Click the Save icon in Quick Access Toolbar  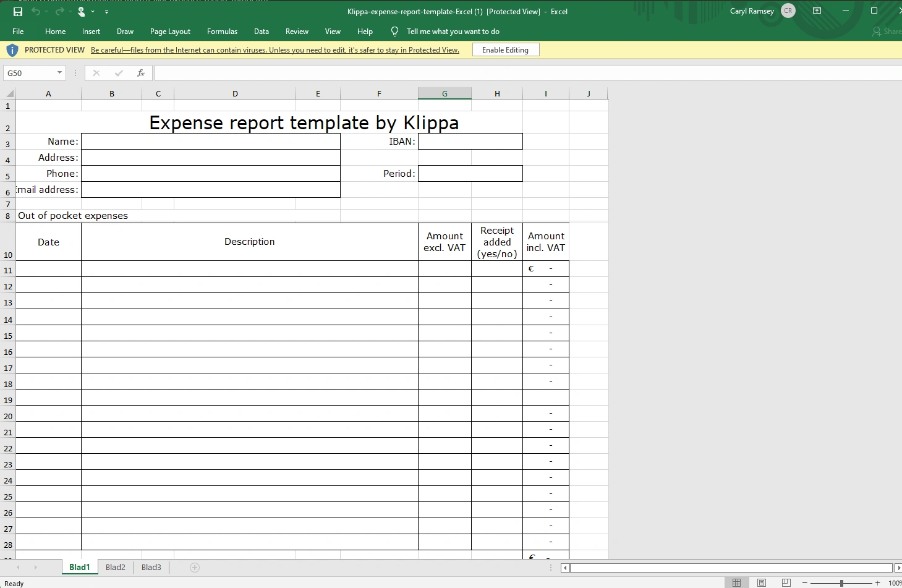[18, 12]
